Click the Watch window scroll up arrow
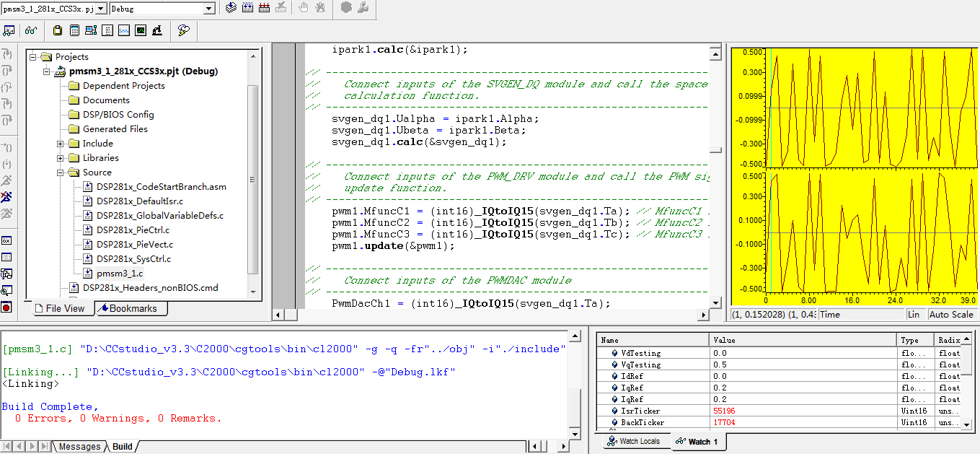 point(968,339)
